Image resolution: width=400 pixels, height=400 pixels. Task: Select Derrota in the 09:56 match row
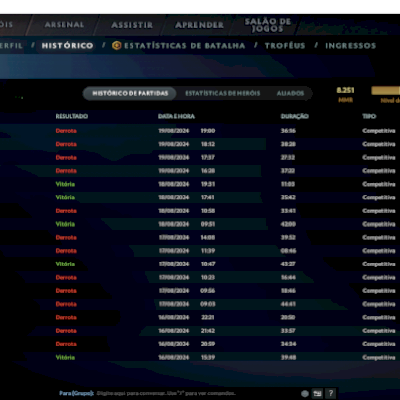pos(66,291)
